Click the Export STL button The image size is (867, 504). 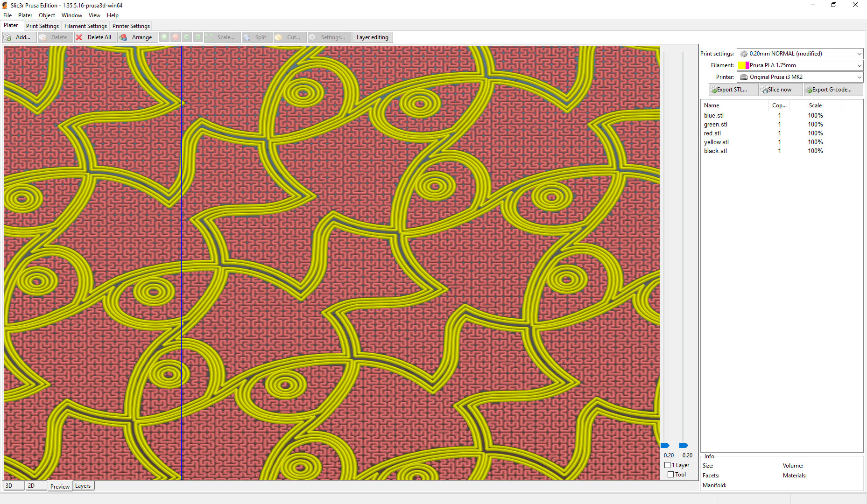[732, 89]
